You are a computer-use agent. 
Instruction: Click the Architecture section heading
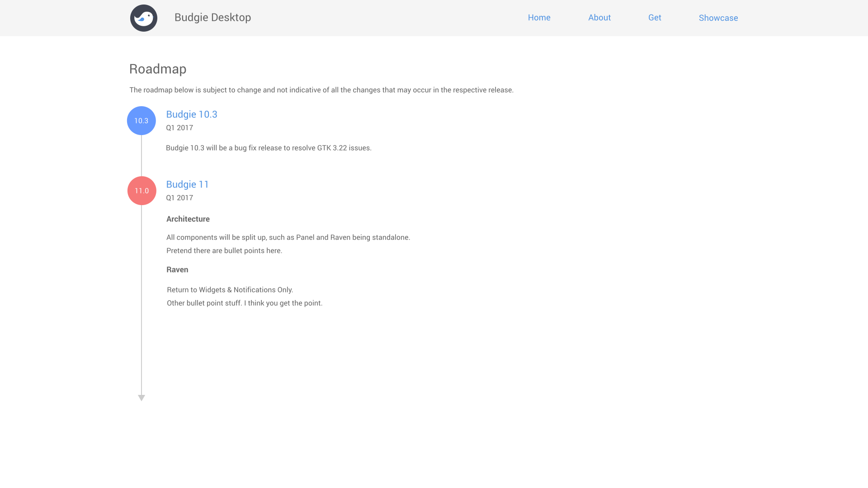pyautogui.click(x=188, y=219)
